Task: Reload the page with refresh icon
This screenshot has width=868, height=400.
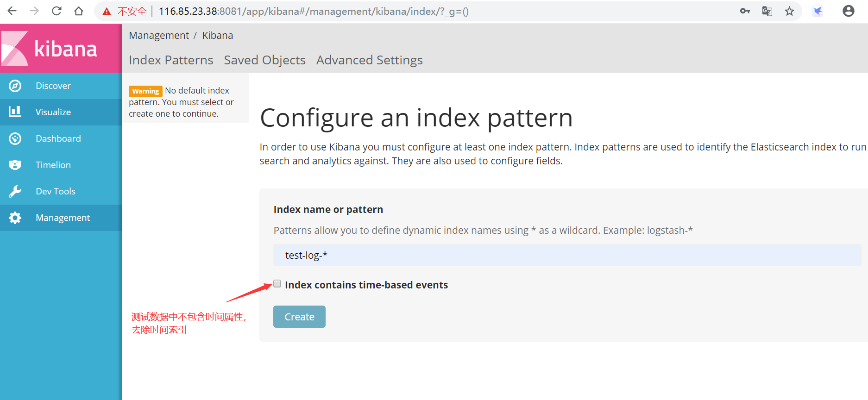Action: pyautogui.click(x=57, y=11)
